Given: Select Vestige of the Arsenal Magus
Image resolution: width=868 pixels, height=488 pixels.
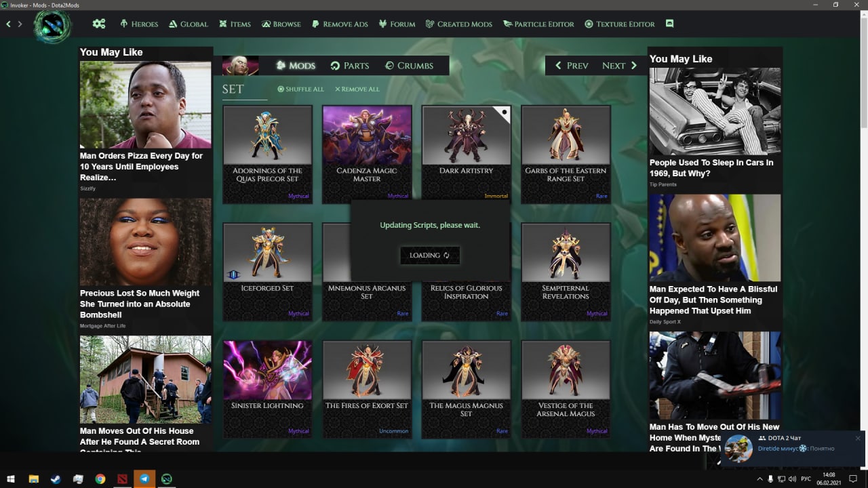Looking at the screenshot, I should click(x=566, y=389).
